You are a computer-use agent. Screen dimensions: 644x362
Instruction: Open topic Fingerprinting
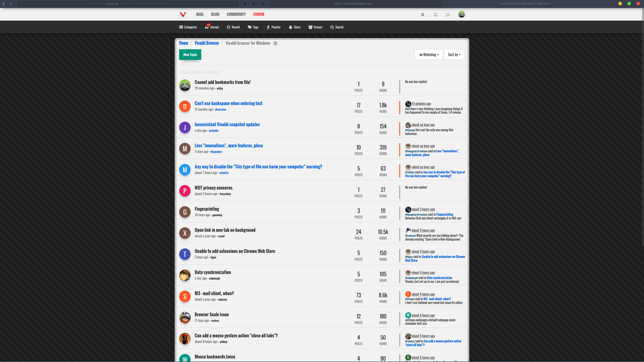tap(207, 209)
